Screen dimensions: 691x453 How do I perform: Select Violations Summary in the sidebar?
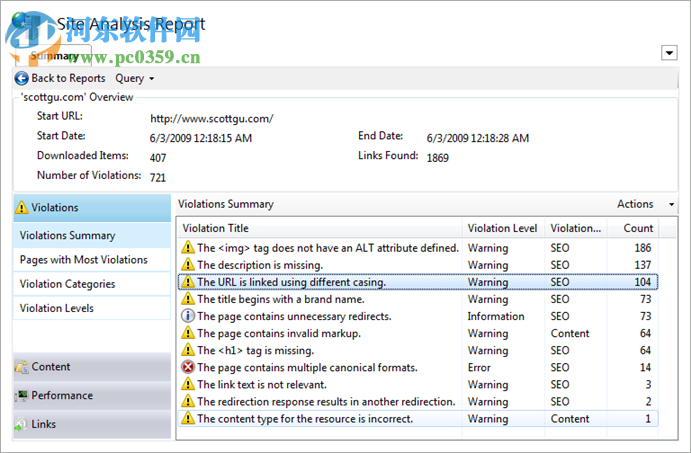(92, 235)
